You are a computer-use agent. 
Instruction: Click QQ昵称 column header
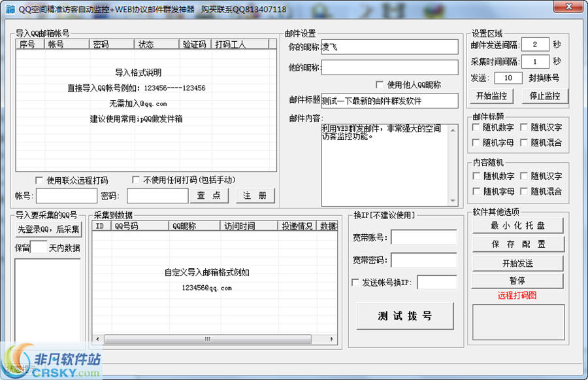click(195, 226)
